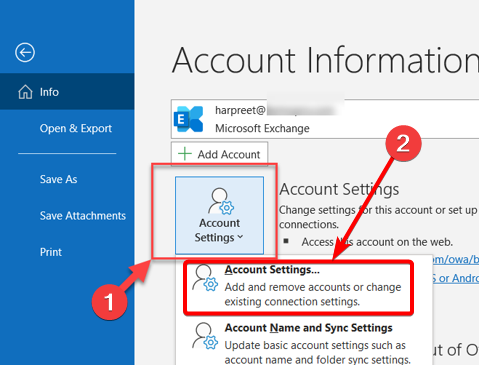Click the person-gear icon on Account Settings button

pos(221,201)
